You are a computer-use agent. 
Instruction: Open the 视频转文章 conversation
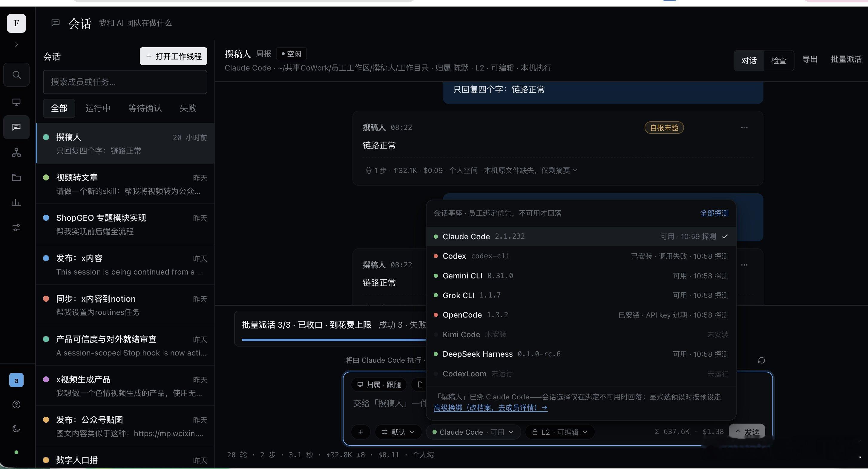coord(125,184)
